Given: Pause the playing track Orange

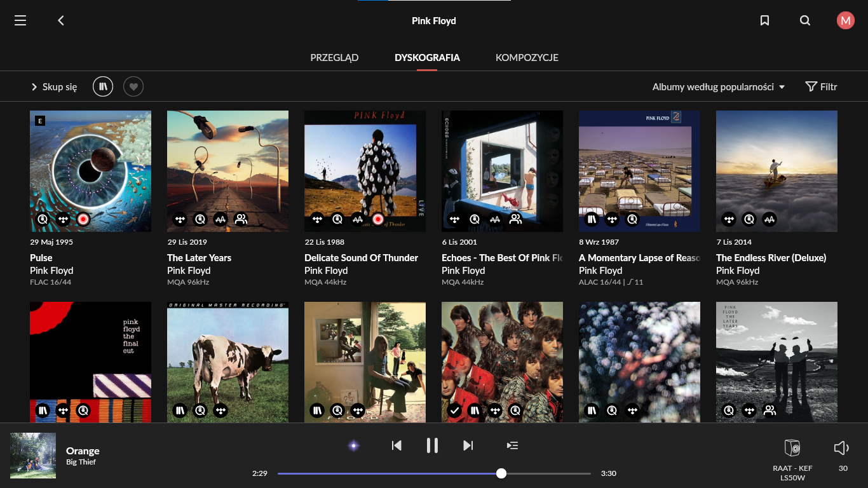Looking at the screenshot, I should 432,445.
